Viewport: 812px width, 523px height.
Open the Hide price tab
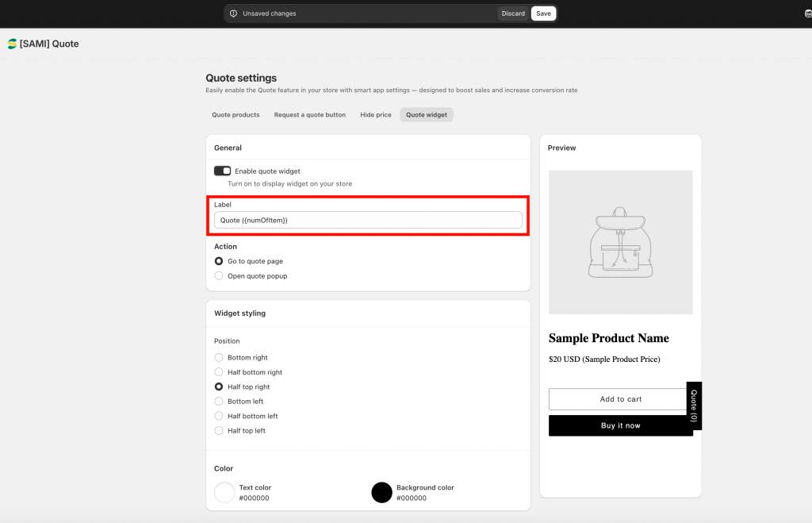coord(376,115)
